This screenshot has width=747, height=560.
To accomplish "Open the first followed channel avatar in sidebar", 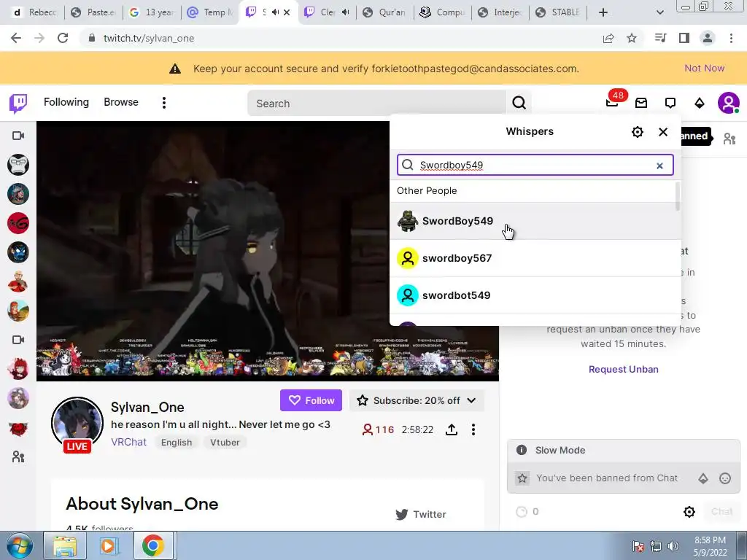I will coord(18,166).
